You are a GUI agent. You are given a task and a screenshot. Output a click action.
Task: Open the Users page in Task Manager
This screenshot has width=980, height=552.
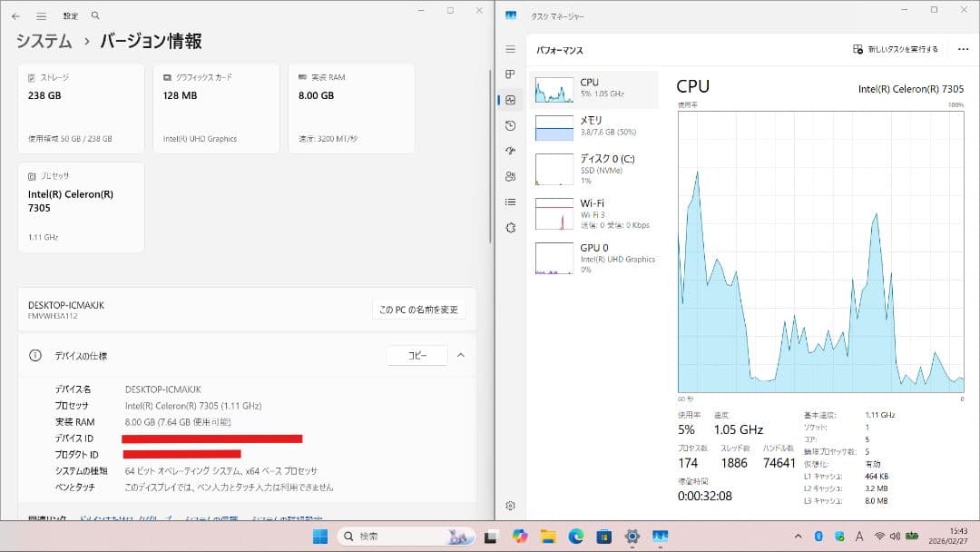pos(511,176)
